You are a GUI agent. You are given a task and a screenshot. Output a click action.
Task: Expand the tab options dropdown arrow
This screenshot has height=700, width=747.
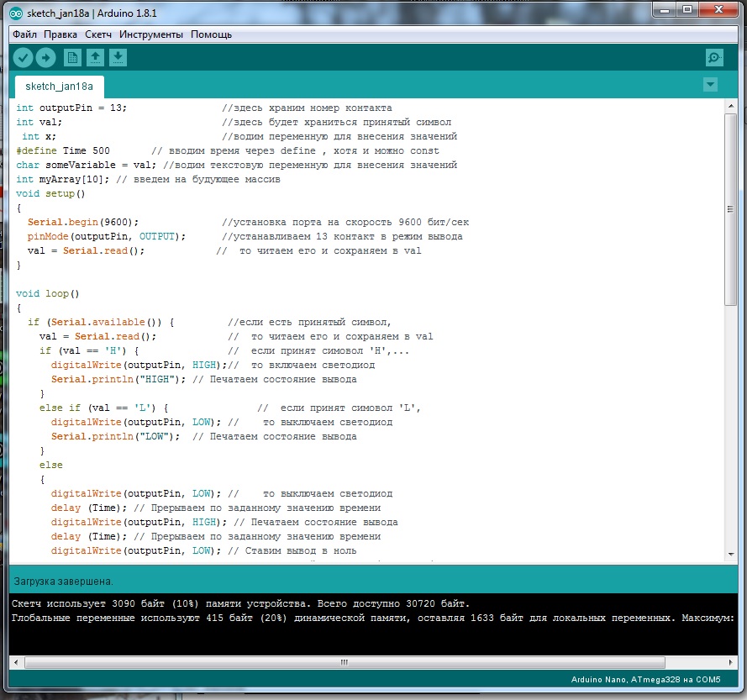(710, 86)
